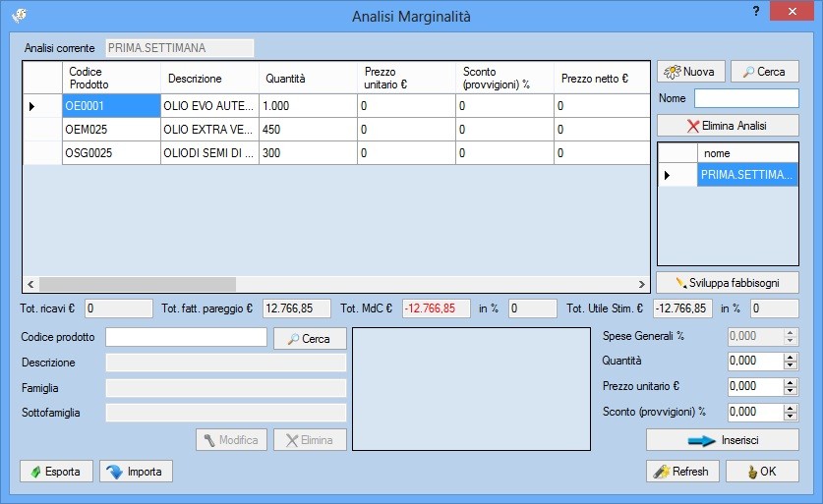Screen dimensions: 823x504
Task: Click the Quantità column header
Action: tap(307, 79)
